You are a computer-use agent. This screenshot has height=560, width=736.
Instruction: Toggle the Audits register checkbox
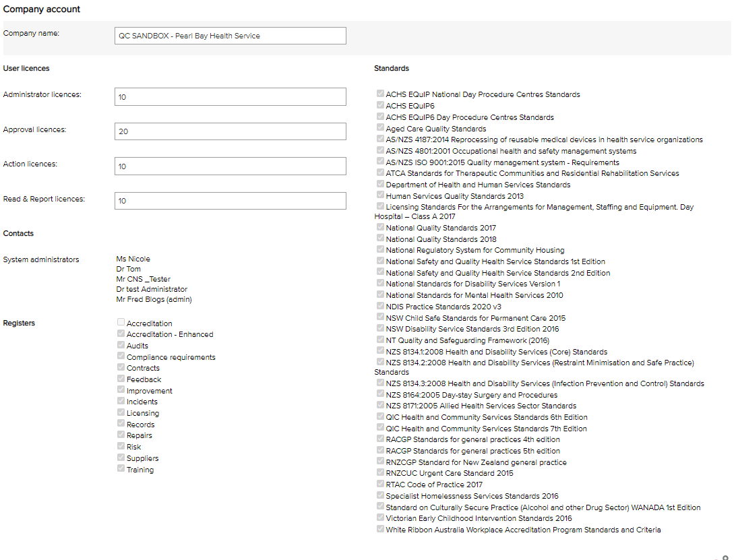click(121, 346)
